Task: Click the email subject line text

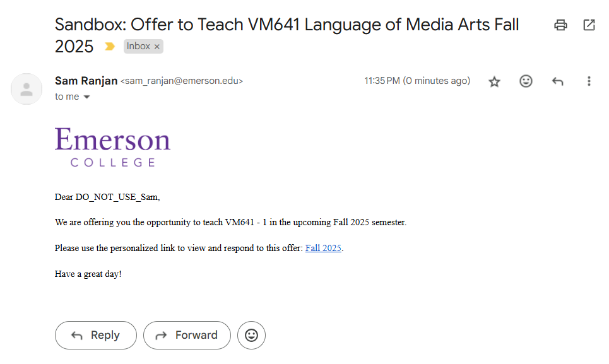Action: [x=287, y=35]
